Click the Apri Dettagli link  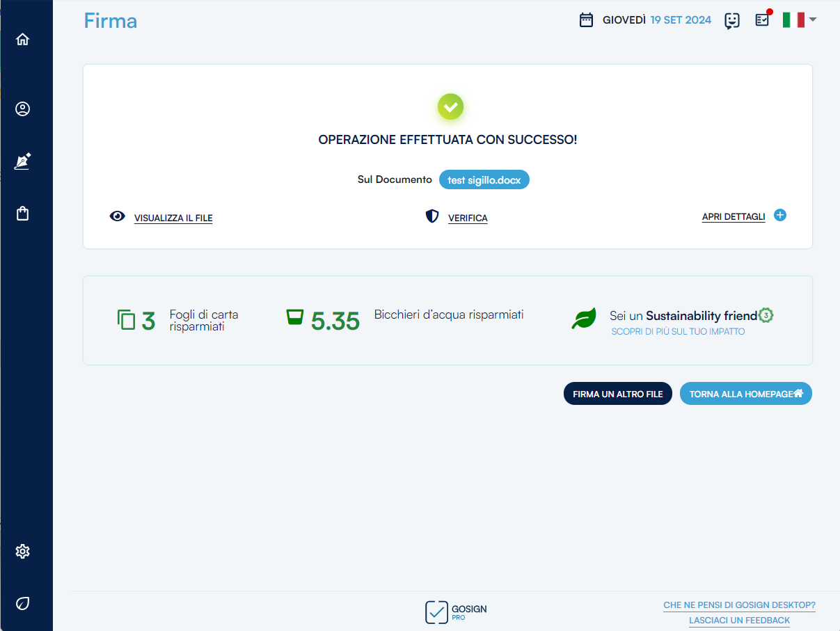pyautogui.click(x=733, y=217)
